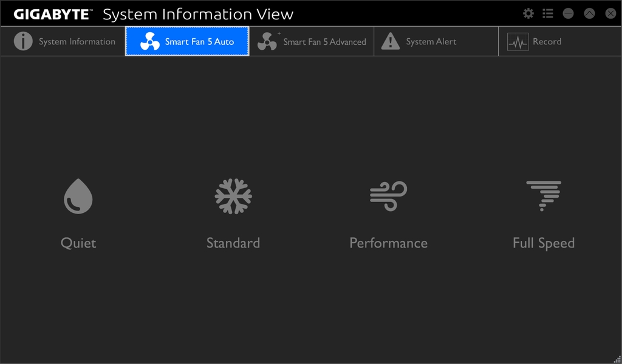Pick the Full Speed text label
The height and width of the screenshot is (364, 622).
544,243
